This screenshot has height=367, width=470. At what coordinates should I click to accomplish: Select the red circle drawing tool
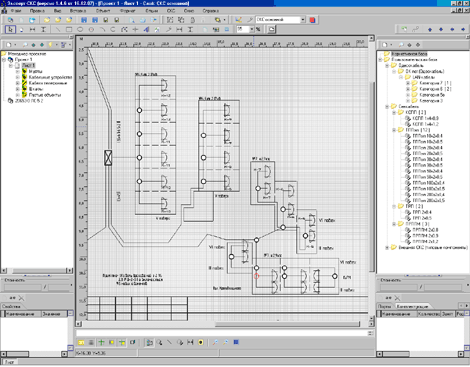point(91,29)
